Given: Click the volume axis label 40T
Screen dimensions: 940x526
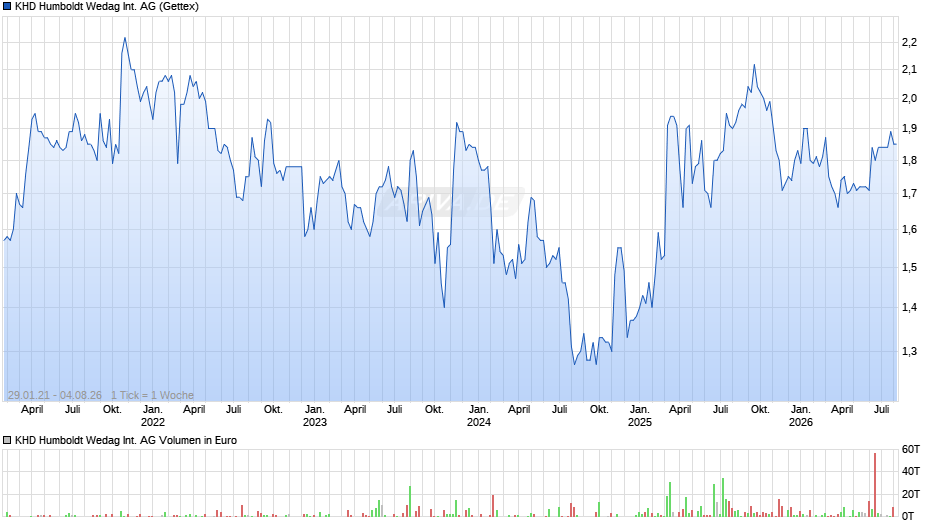Looking at the screenshot, I should [x=911, y=471].
